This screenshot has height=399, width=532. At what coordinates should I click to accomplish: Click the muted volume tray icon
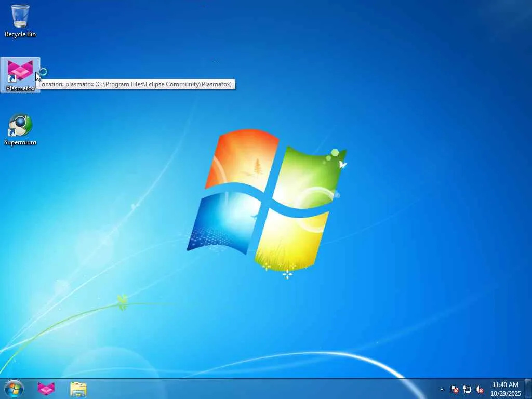tap(480, 389)
